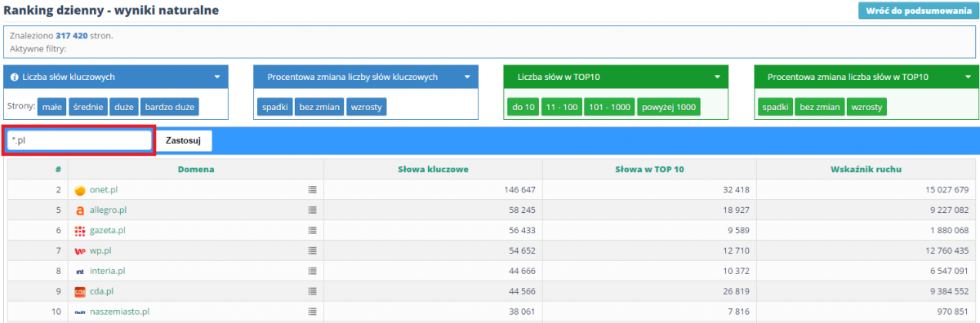Viewport: 980px width, 323px height.
Task: Open the onet.pl domain link
Action: click(105, 190)
